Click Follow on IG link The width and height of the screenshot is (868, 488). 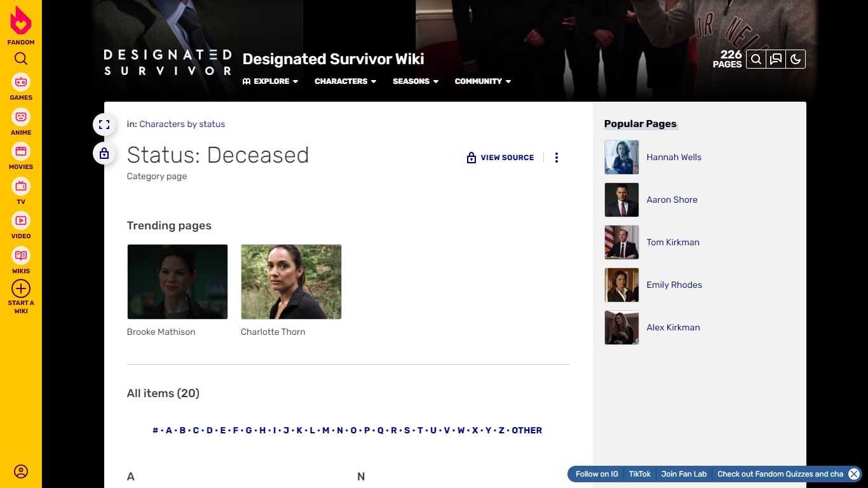point(597,474)
